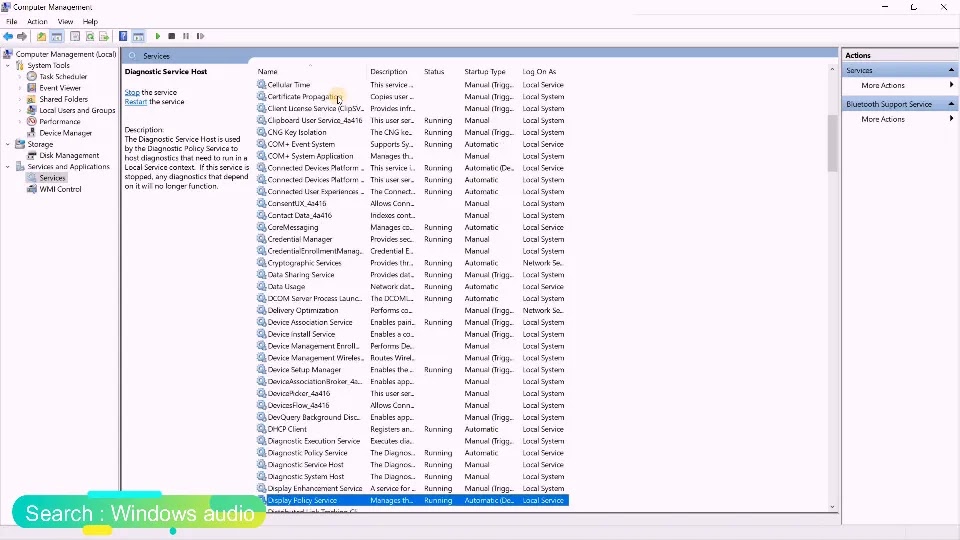Select the highlighted Display Policy Service row
The image size is (960, 540).
click(413, 500)
